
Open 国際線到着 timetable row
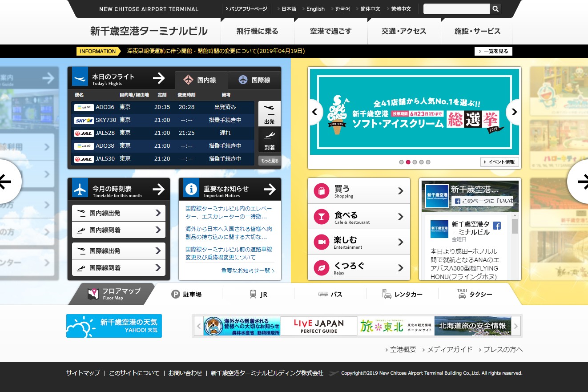[x=119, y=268]
